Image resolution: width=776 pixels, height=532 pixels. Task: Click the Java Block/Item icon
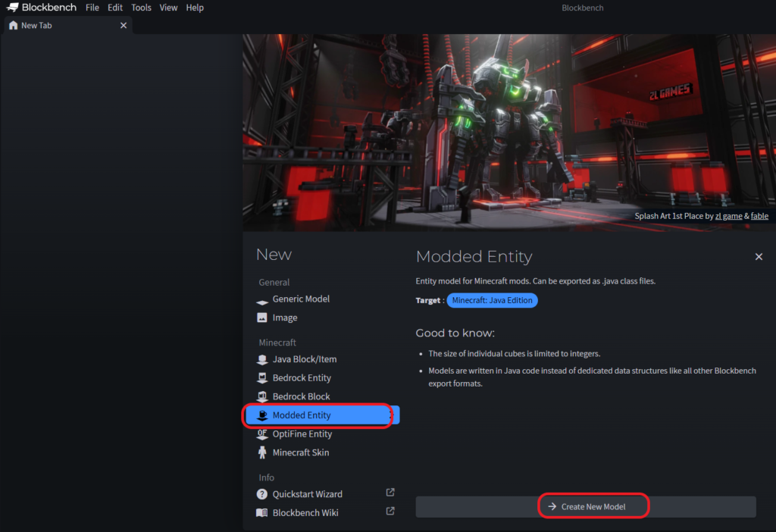[x=262, y=359]
